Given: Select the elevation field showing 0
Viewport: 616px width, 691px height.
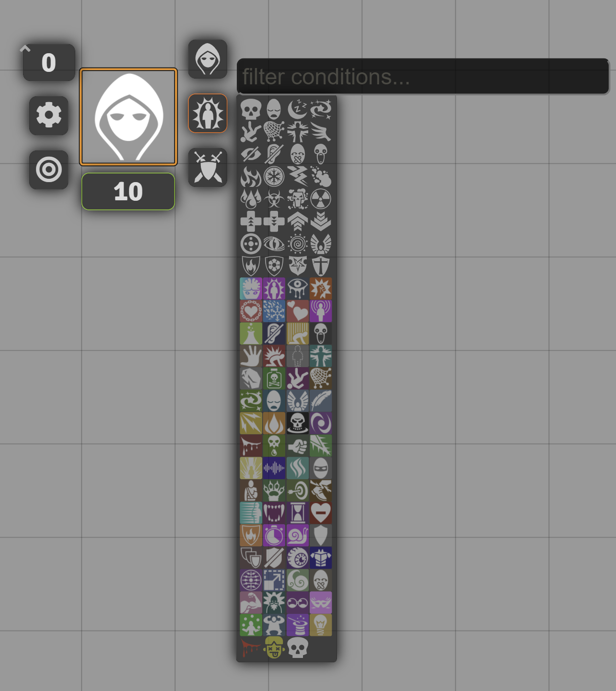Looking at the screenshot, I should 49,63.
